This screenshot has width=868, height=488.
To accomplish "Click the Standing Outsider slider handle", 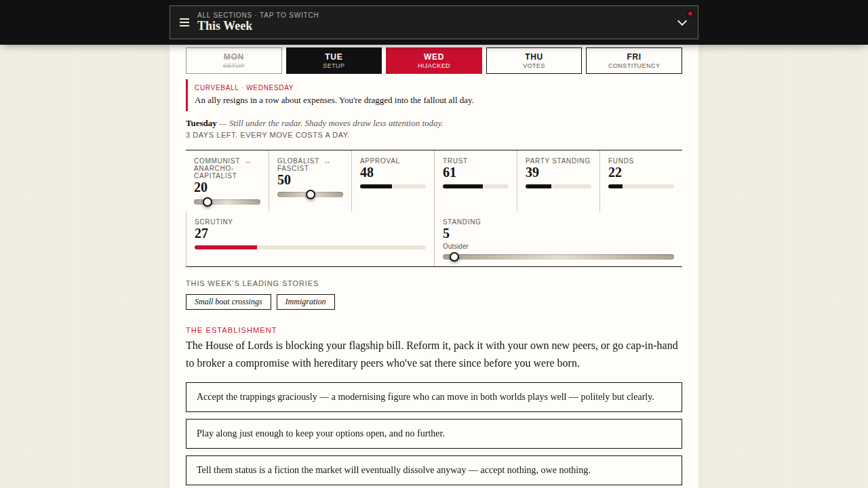I will coord(454,257).
